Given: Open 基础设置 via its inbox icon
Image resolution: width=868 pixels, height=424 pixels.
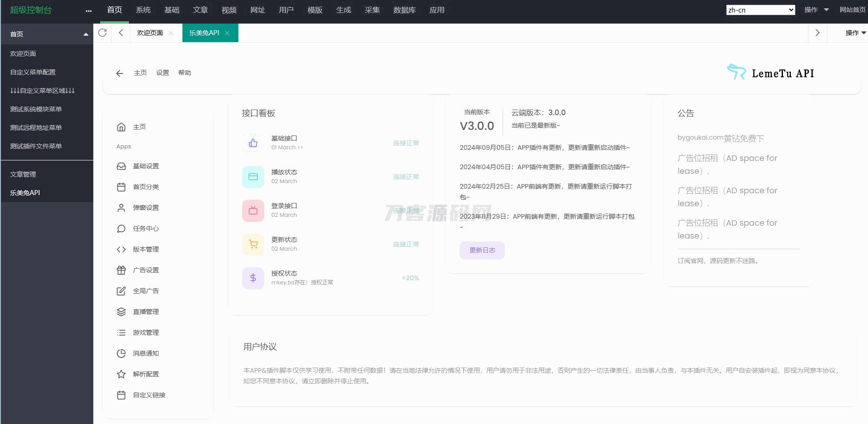Looking at the screenshot, I should click(121, 166).
